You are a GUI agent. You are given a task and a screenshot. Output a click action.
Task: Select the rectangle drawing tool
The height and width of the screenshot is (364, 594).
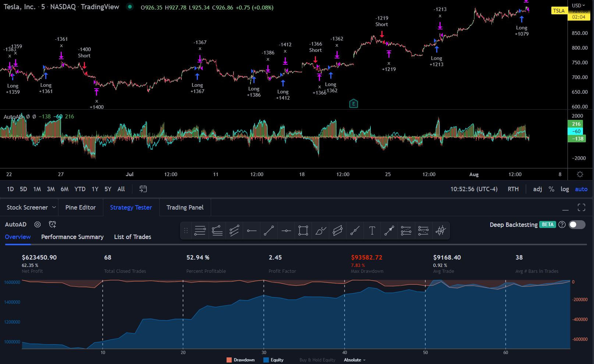(303, 231)
